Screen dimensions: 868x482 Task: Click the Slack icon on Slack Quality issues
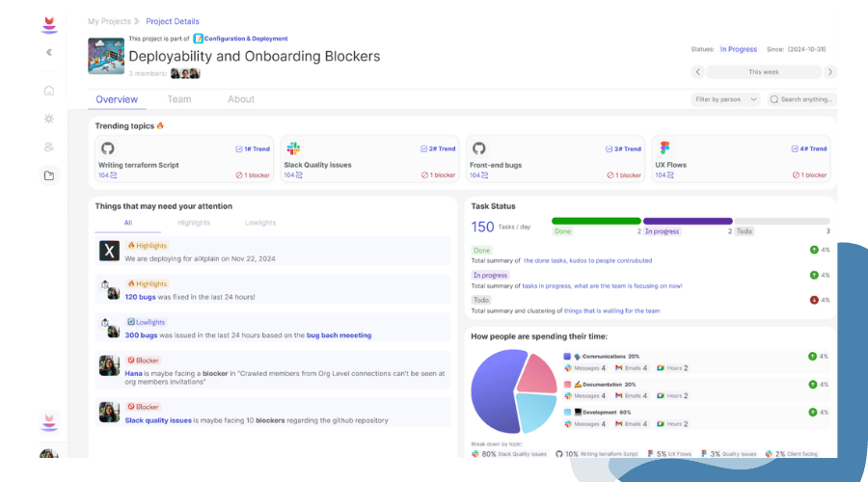pyautogui.click(x=293, y=148)
